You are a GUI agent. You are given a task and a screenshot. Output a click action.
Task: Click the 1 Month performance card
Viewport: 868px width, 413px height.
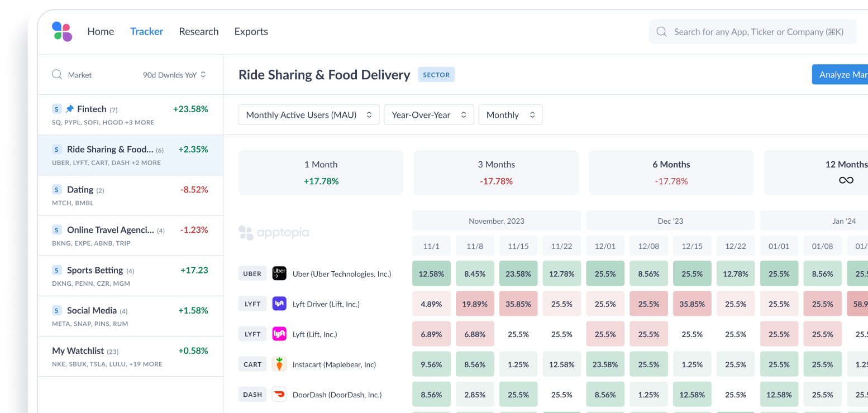click(x=321, y=172)
